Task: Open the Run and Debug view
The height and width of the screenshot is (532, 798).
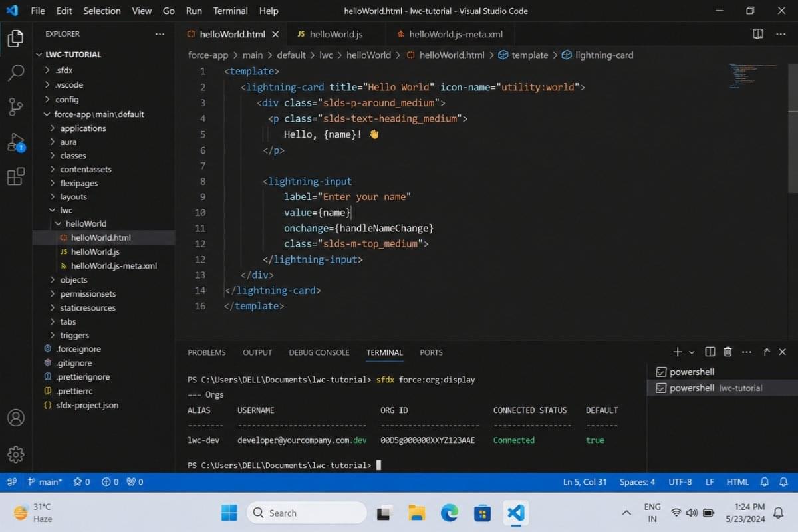Action: pyautogui.click(x=15, y=142)
